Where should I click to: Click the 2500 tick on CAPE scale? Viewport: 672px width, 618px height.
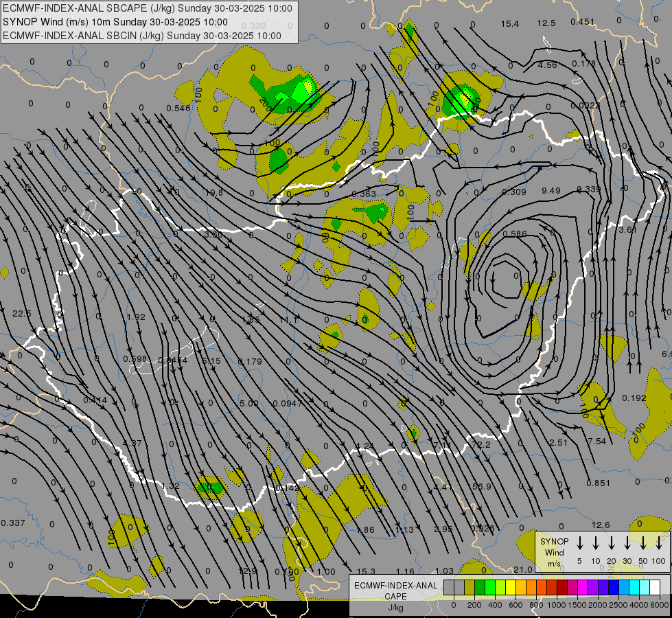click(618, 605)
